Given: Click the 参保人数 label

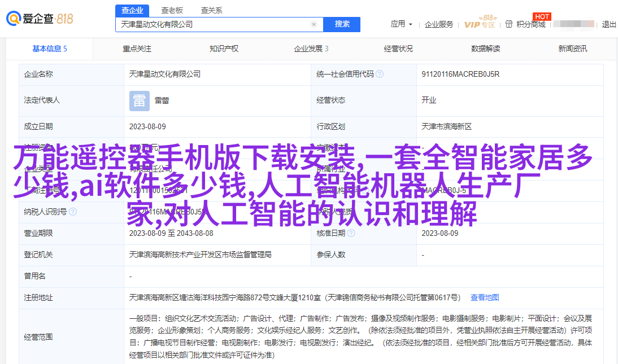Looking at the screenshot, I should [330, 255].
